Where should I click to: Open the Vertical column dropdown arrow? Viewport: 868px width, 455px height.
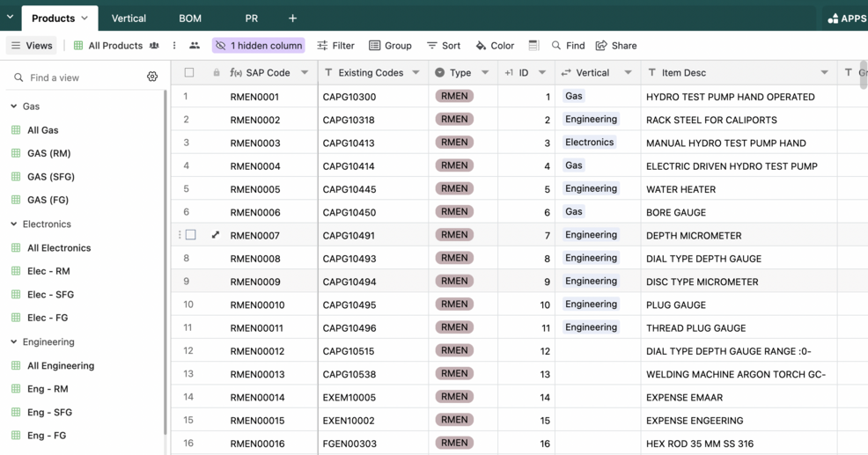pos(628,73)
